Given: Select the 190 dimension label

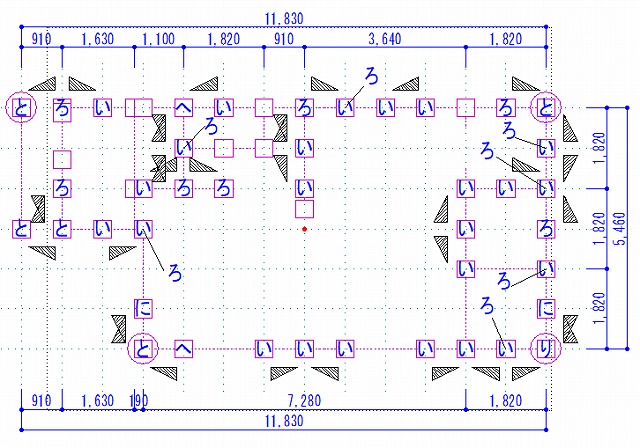Looking at the screenshot, I should point(139,401).
